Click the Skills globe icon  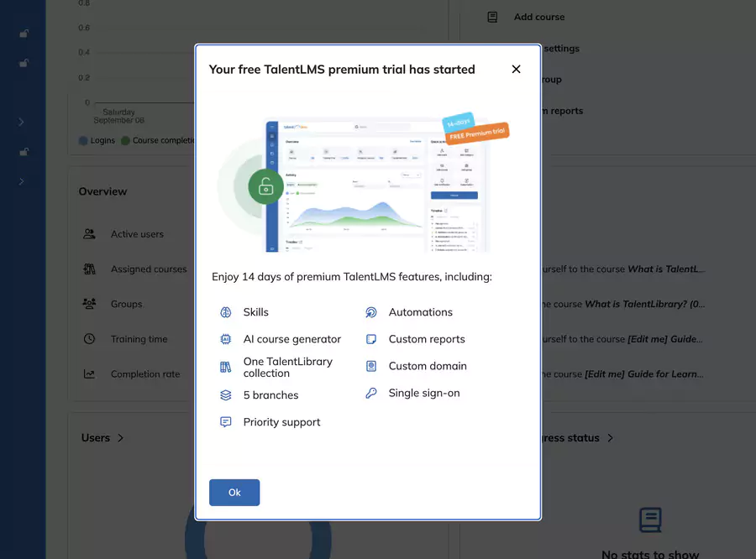tap(225, 311)
